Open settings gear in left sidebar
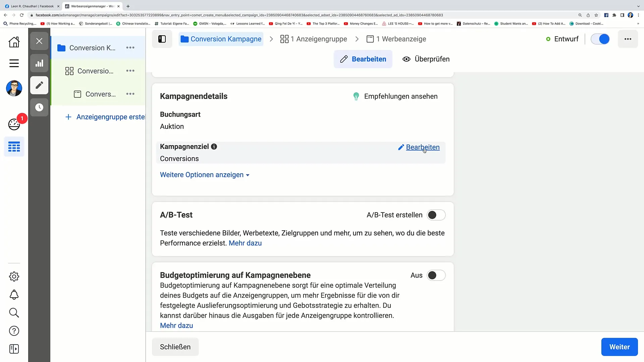 [x=14, y=277]
